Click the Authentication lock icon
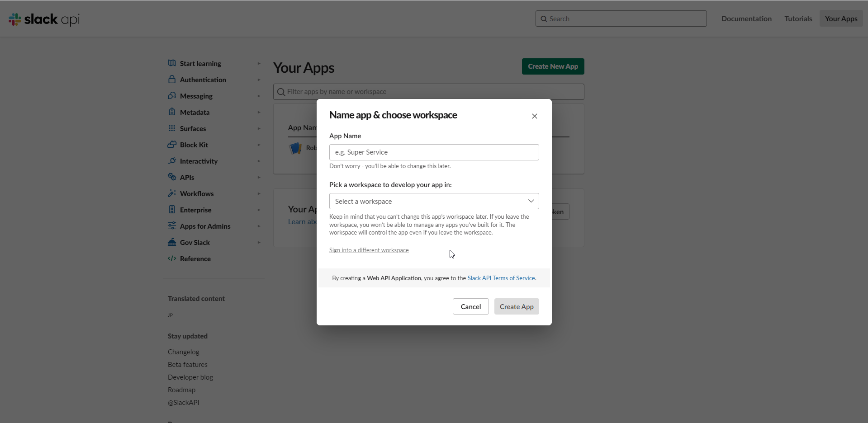Screen dimensions: 868x423 172,79
